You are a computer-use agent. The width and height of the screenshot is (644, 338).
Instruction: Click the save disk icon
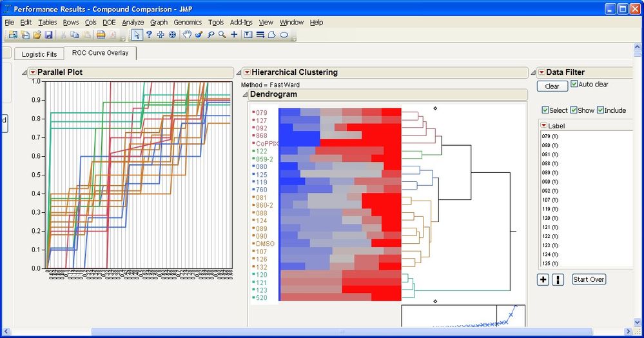[x=49, y=35]
